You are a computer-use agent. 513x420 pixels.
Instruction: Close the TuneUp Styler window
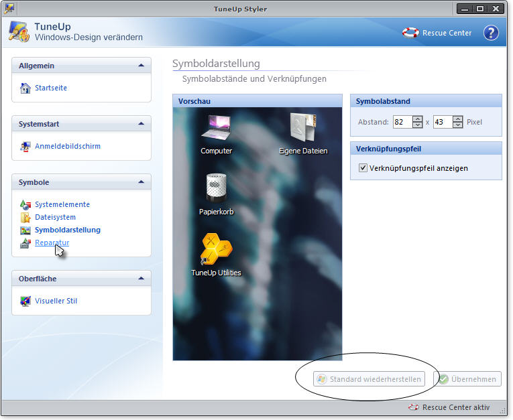[496, 9]
